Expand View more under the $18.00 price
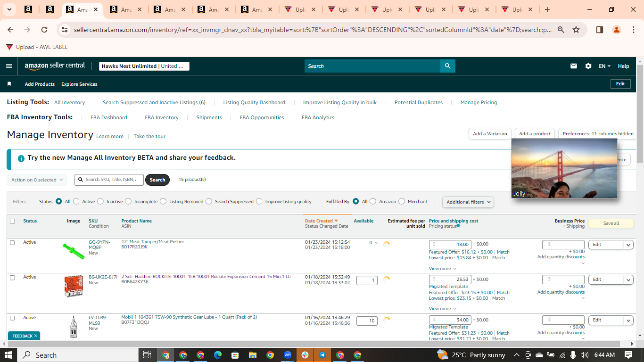 (443, 269)
